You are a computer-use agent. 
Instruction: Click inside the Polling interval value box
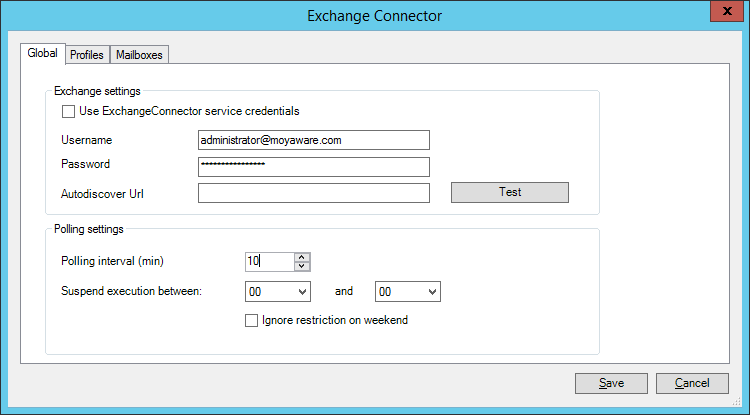(269, 262)
